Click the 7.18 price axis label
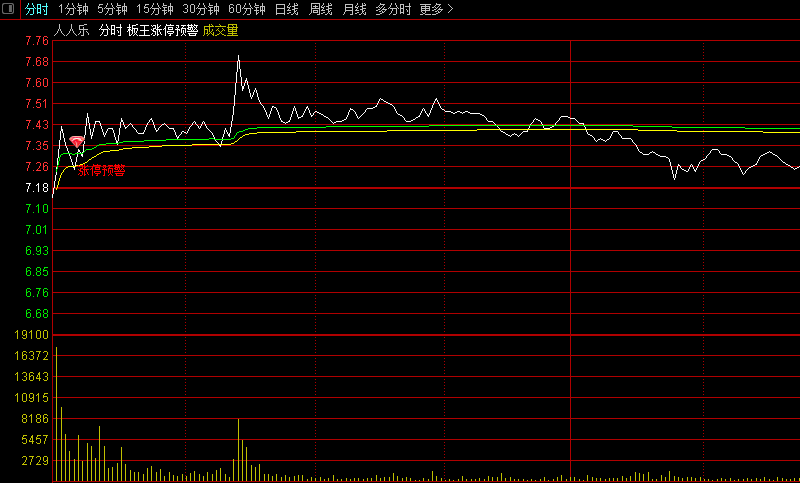Screen dimensions: 800x483 (x=36, y=188)
